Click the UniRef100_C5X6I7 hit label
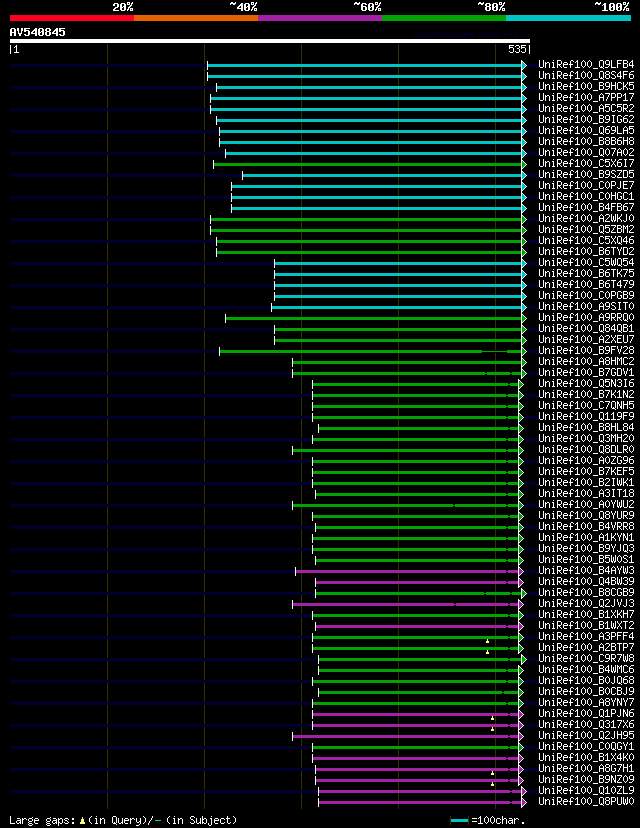Screen dimensions: 640x828 586,163
